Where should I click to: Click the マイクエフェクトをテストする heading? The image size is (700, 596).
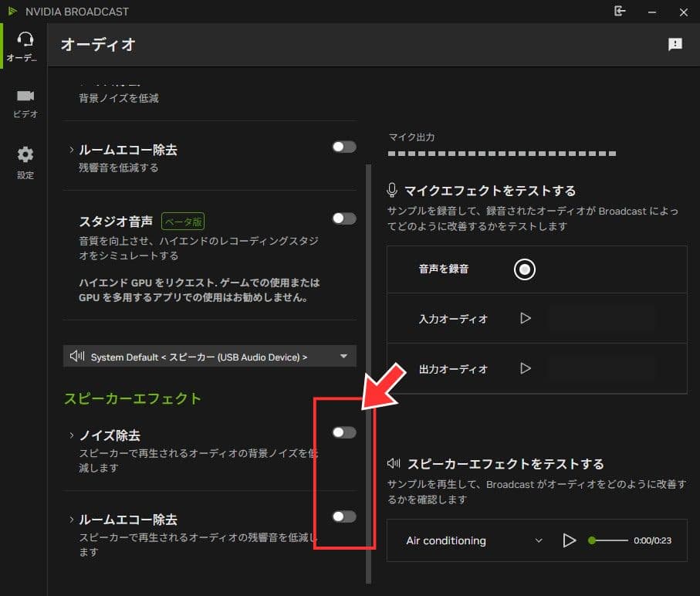[490, 191]
